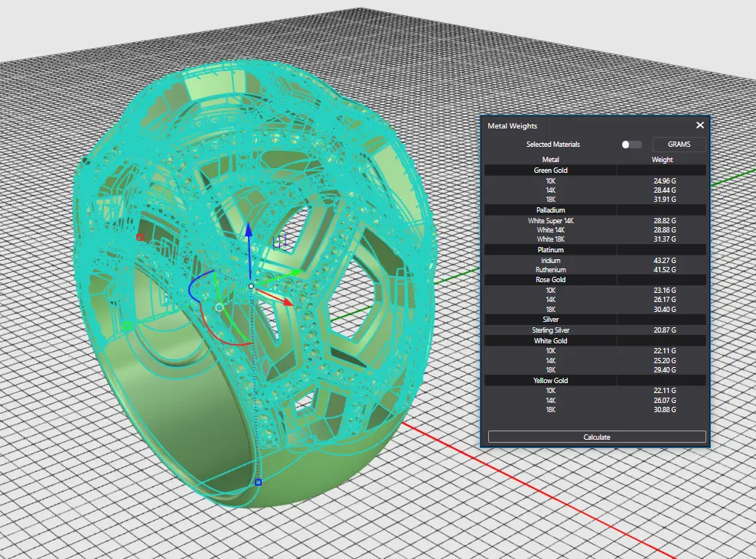The height and width of the screenshot is (559, 756).
Task: Click the Weight column header
Action: pyautogui.click(x=662, y=160)
